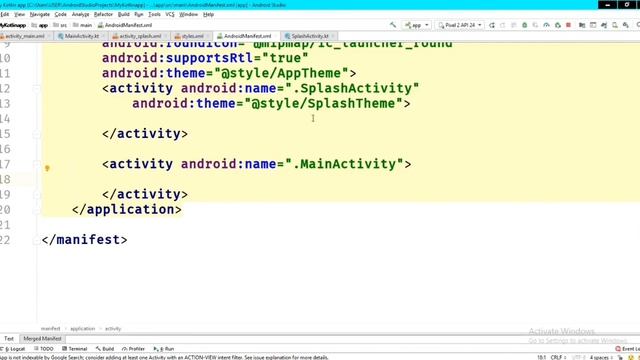Switch to the SplashActivity.kt editor tab

[x=309, y=36]
